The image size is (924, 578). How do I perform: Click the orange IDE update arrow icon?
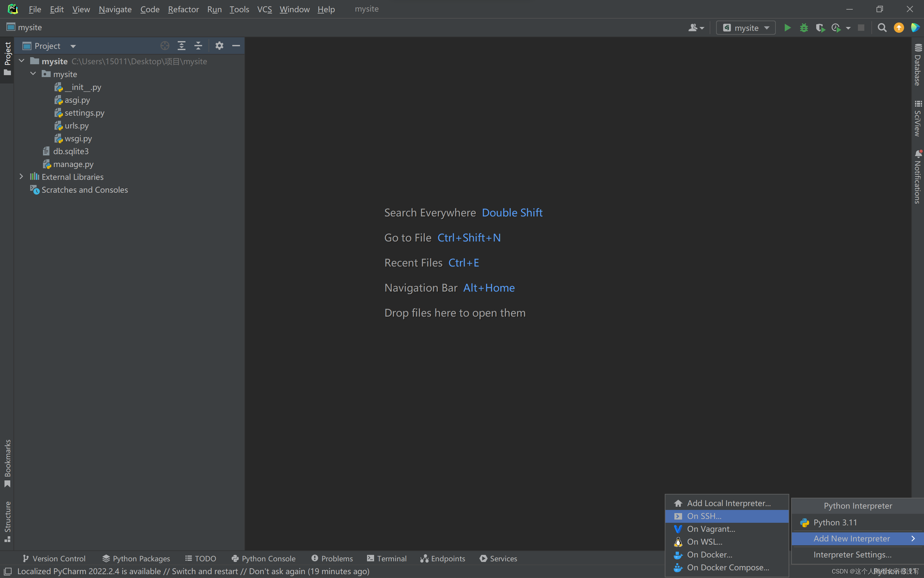click(899, 28)
